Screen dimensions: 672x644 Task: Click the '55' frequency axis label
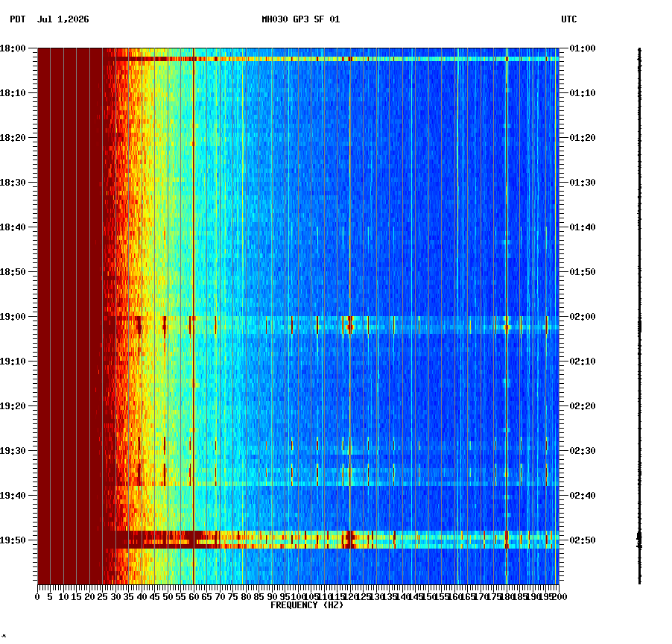pos(181,597)
